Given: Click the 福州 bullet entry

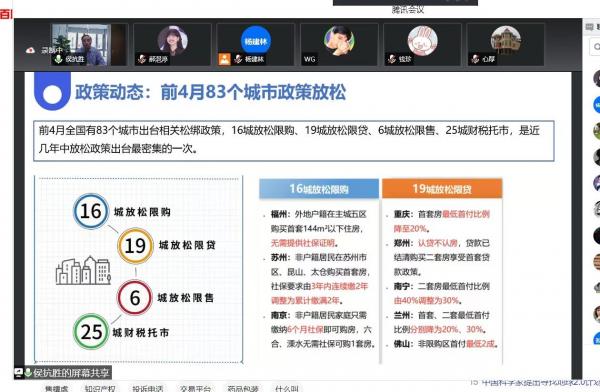Looking at the screenshot, I should pyautogui.click(x=319, y=229).
